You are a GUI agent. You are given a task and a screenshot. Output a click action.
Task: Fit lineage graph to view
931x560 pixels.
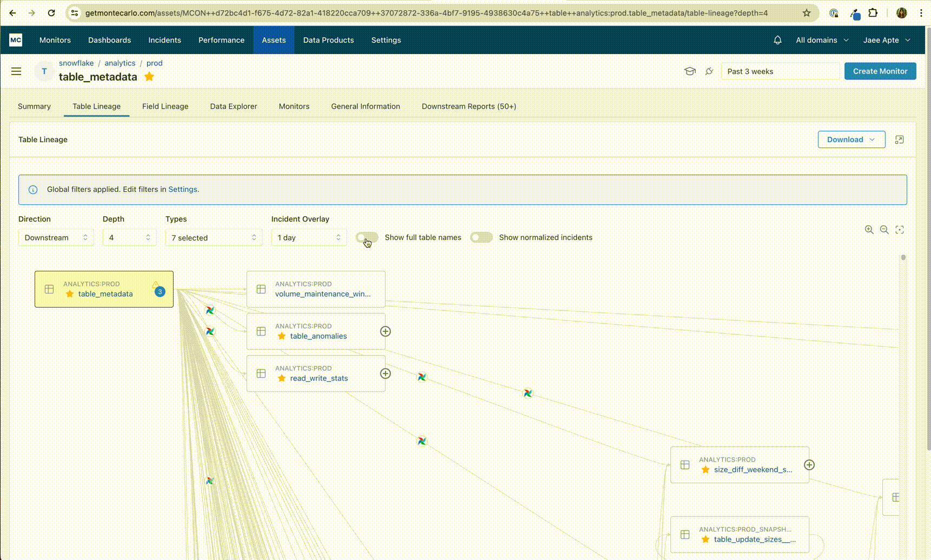click(900, 230)
